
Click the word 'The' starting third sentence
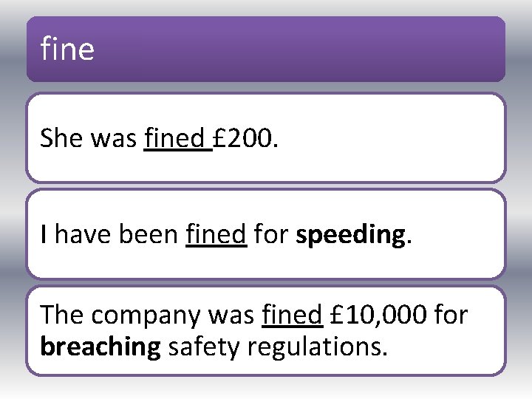(61, 315)
